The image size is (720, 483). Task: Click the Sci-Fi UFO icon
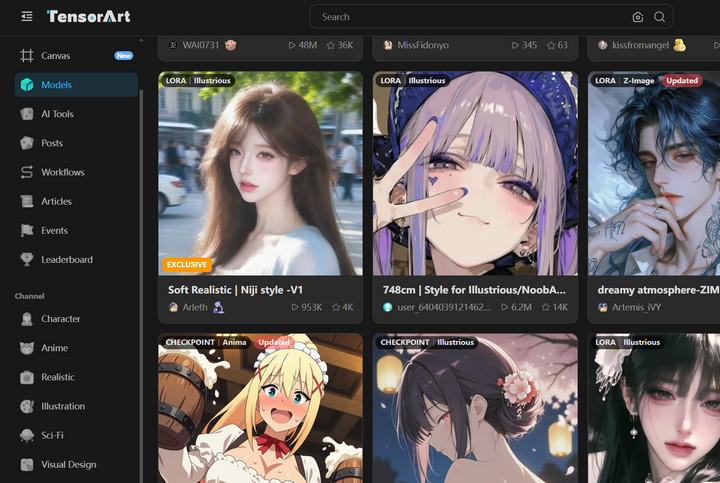click(27, 435)
